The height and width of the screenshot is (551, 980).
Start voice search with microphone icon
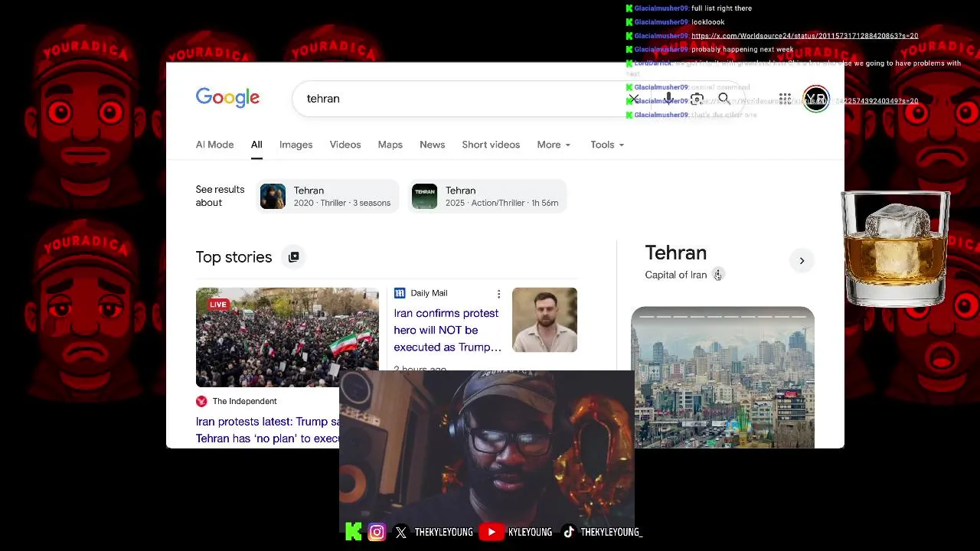(668, 99)
